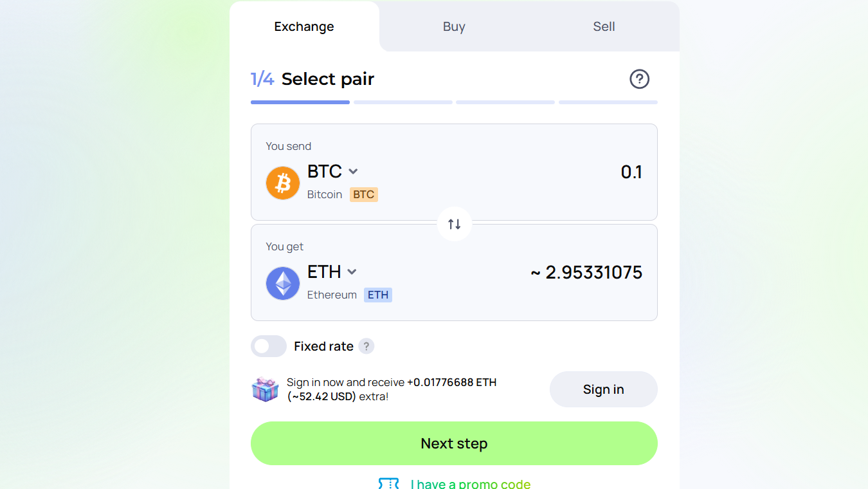The height and width of the screenshot is (489, 868).
Task: Open help via the question mark circle icon
Action: (639, 79)
